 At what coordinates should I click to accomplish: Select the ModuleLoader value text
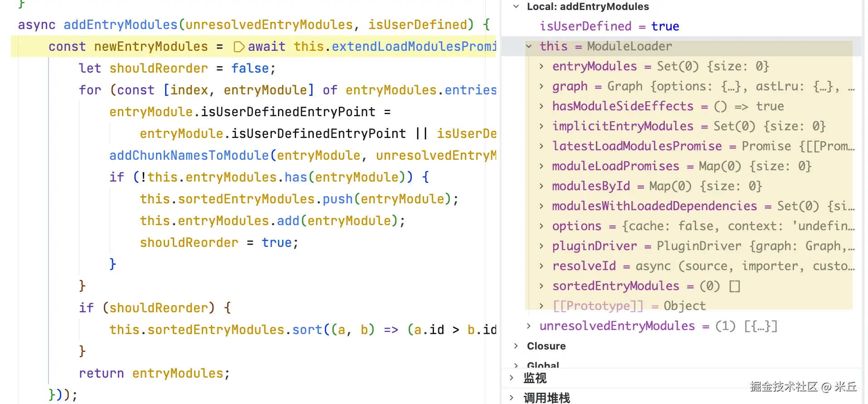[629, 46]
